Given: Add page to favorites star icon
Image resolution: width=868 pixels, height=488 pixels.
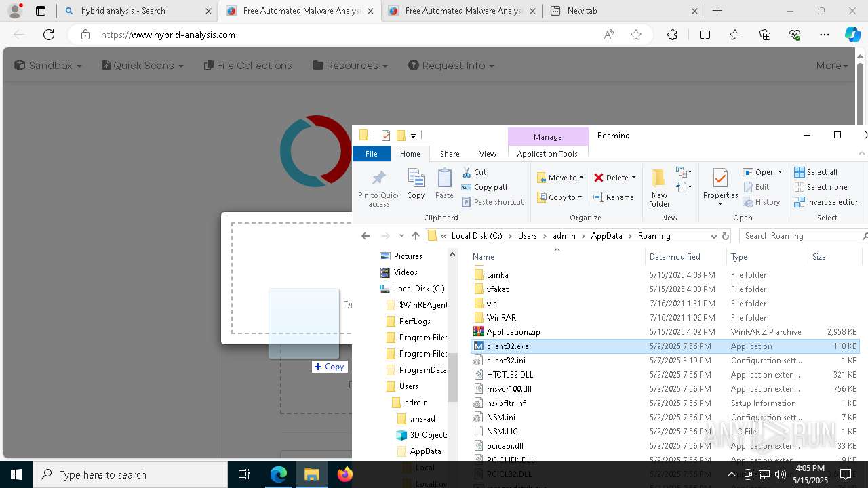Looking at the screenshot, I should [636, 35].
